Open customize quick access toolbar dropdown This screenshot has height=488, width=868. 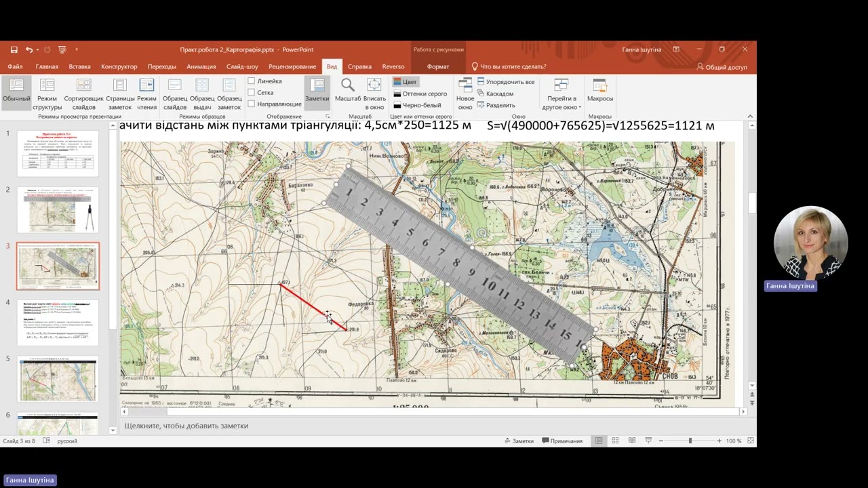(x=77, y=49)
